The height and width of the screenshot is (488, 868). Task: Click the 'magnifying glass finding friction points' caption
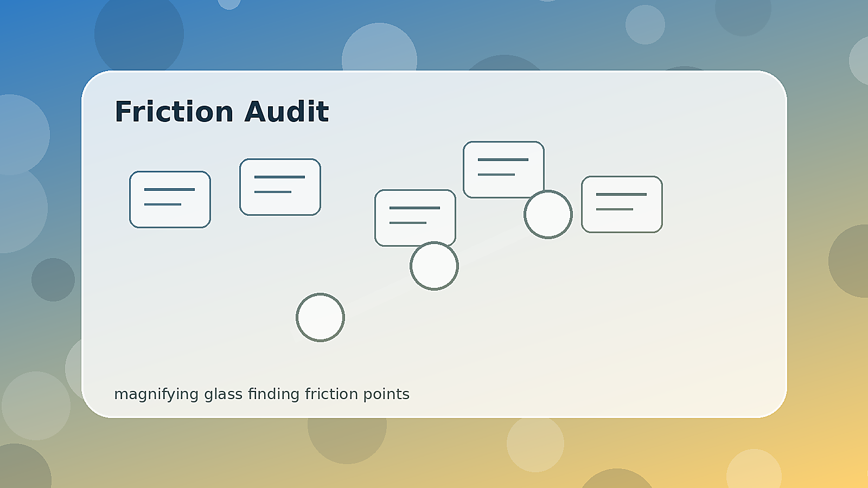(x=261, y=394)
